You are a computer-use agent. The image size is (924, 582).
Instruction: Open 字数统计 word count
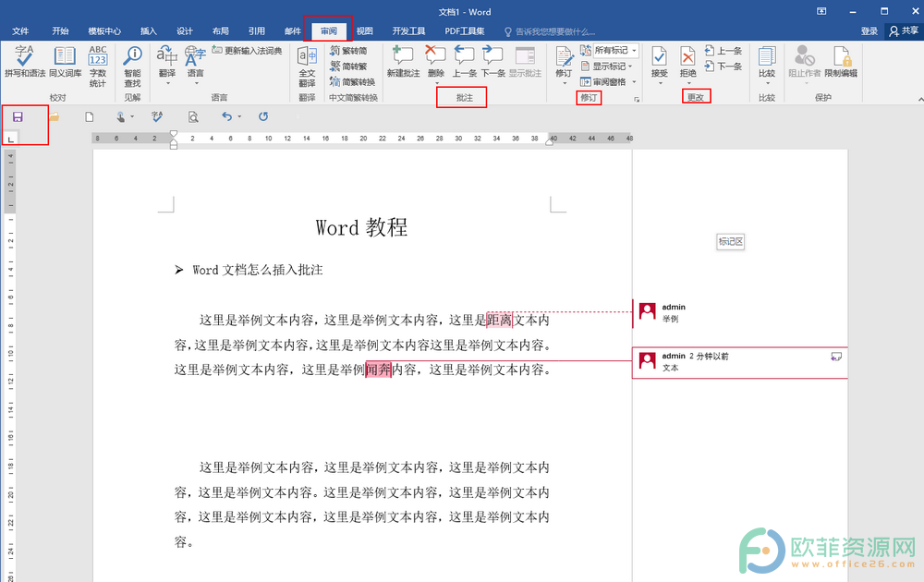(98, 66)
